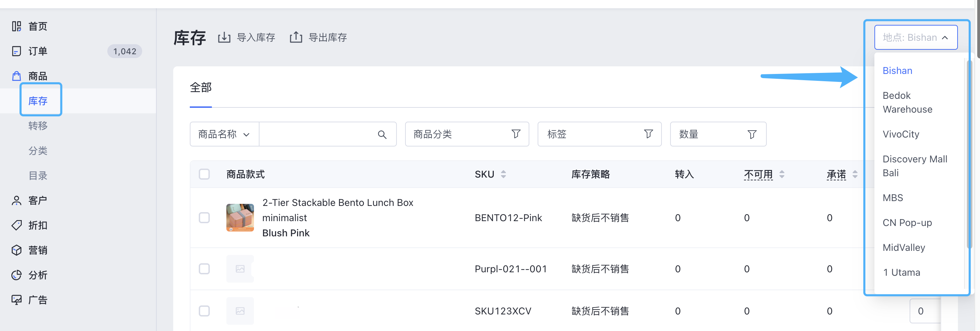Check the select-all header checkbox

tap(204, 174)
